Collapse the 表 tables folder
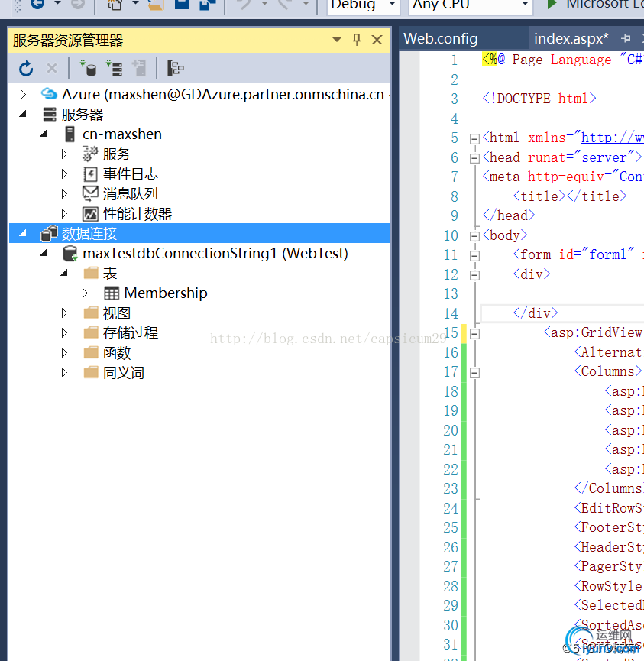 point(64,272)
